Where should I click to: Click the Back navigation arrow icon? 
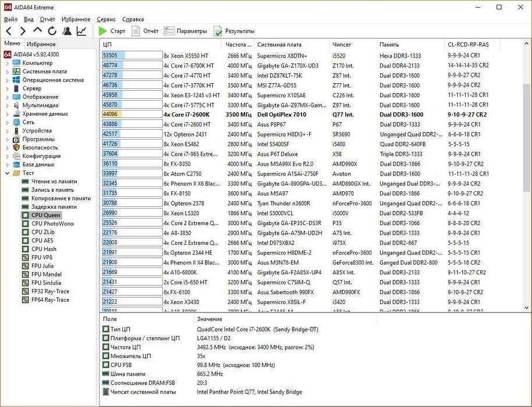pyautogui.click(x=9, y=31)
